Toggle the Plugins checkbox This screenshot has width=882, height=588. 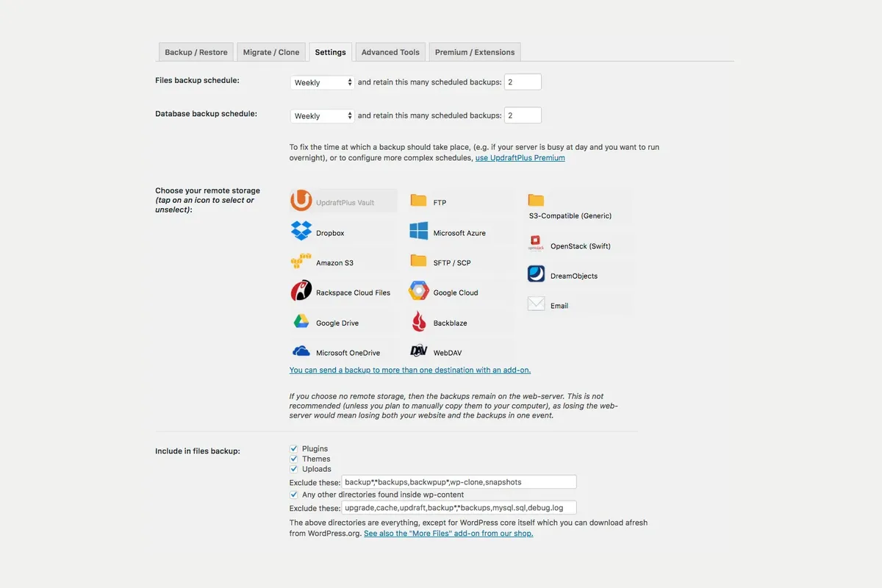[x=294, y=448]
